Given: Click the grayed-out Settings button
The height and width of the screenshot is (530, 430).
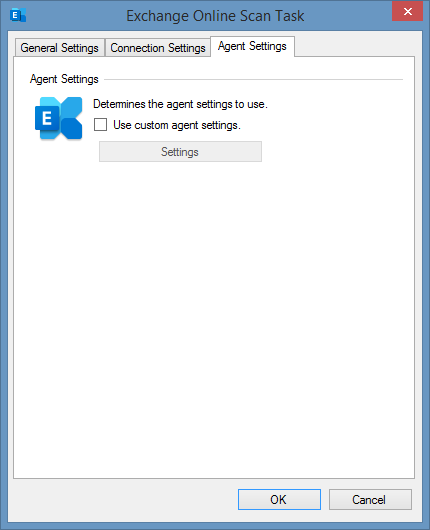Looking at the screenshot, I should (x=180, y=151).
